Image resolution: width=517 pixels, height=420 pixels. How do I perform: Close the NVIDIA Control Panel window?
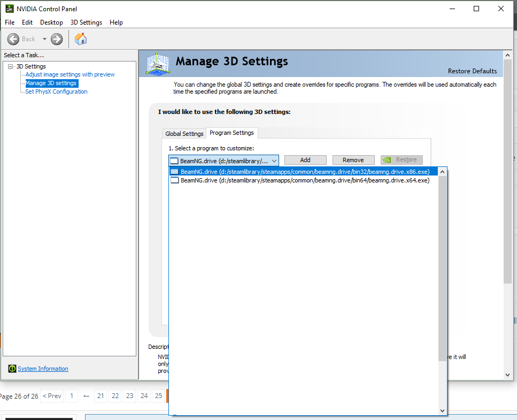[500, 9]
